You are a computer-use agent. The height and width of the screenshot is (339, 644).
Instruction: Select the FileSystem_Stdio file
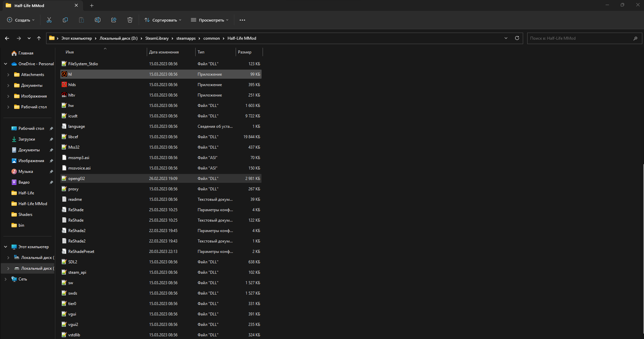(161, 64)
